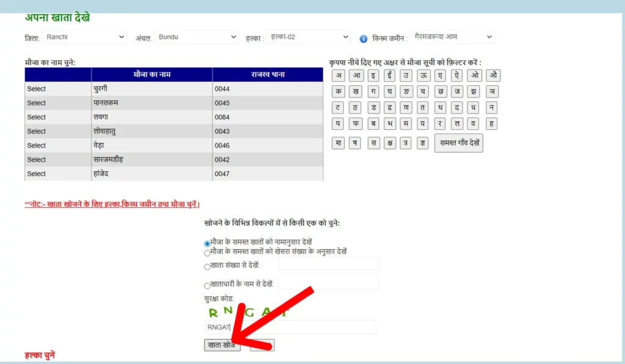Expand the अंचल dropdown showing Bundu
Screen dimensions: 625x364
tap(196, 37)
